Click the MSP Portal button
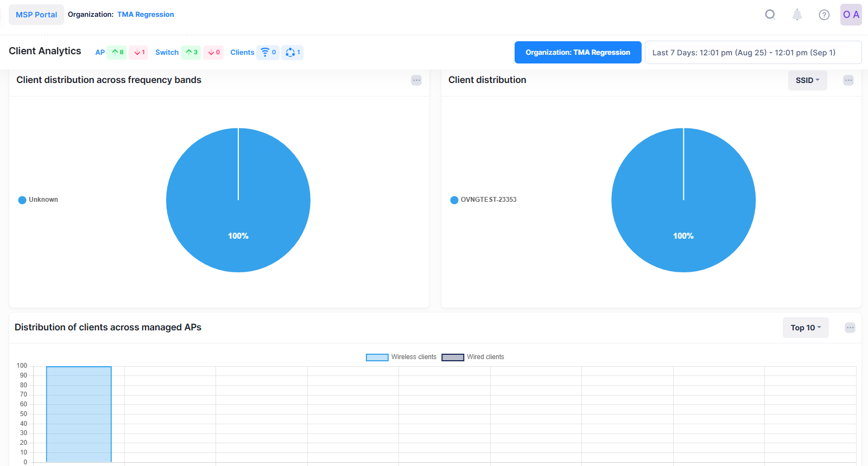The height and width of the screenshot is (466, 868). [36, 15]
